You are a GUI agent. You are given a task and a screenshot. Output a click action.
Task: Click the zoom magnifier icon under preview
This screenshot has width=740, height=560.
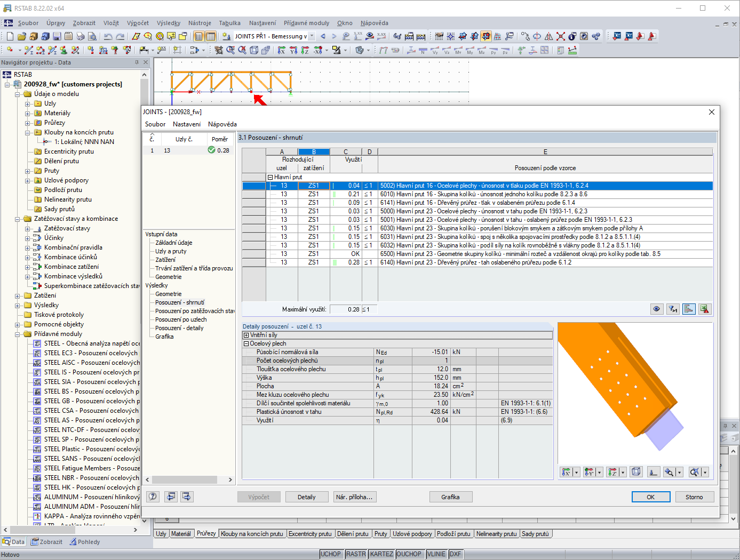(669, 472)
